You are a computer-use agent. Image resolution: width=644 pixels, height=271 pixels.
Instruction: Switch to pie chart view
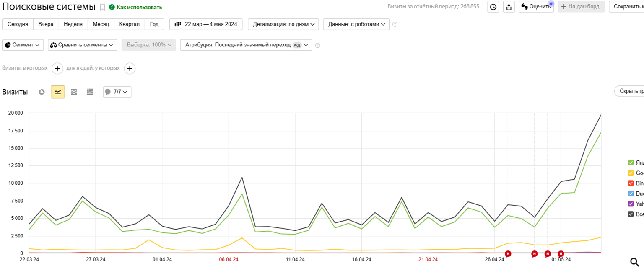[42, 92]
